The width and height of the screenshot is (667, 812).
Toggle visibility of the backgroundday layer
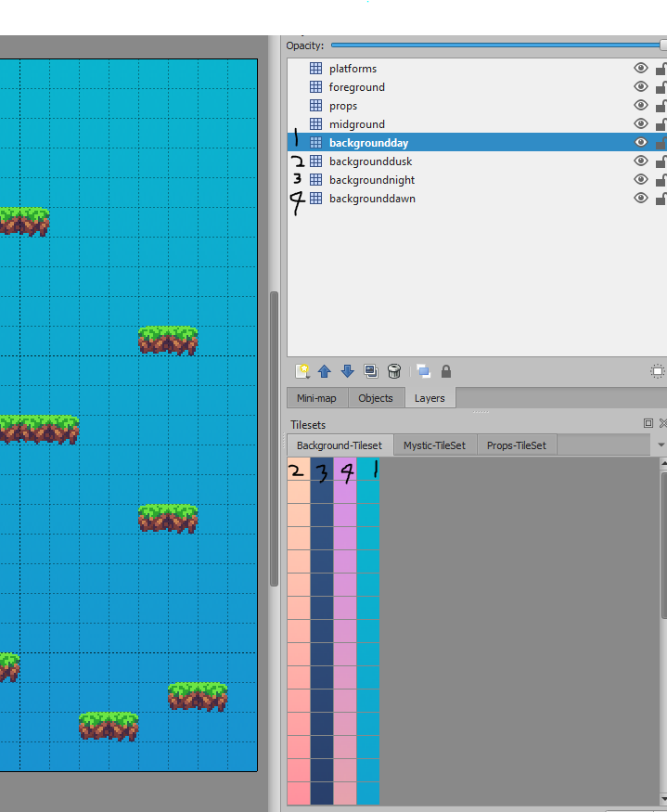pos(640,143)
